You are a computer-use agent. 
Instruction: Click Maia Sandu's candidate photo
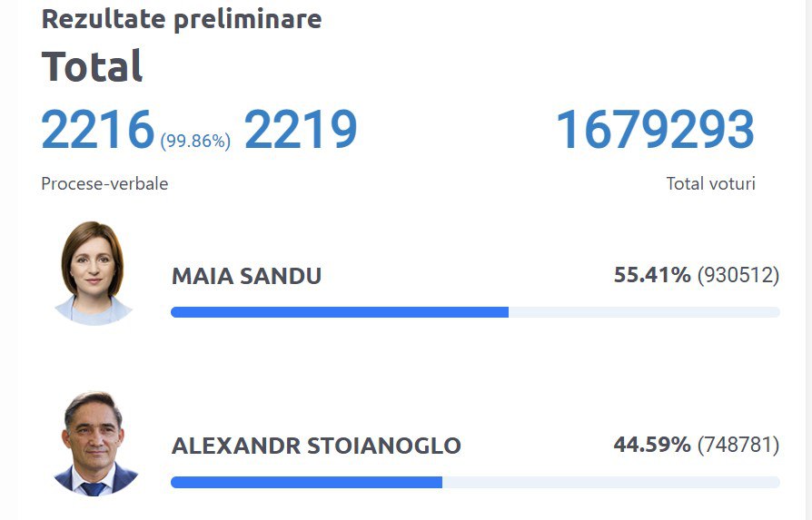(x=93, y=272)
